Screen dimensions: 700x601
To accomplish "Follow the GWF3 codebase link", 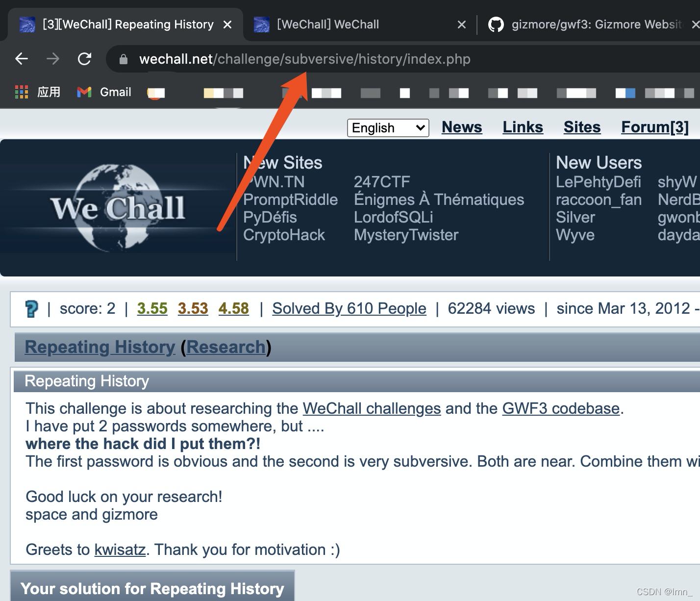I will click(561, 408).
